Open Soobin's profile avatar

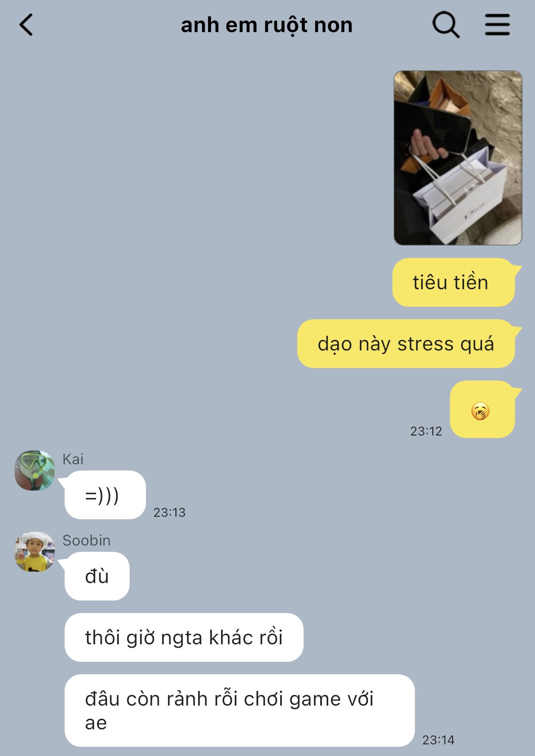[35, 551]
